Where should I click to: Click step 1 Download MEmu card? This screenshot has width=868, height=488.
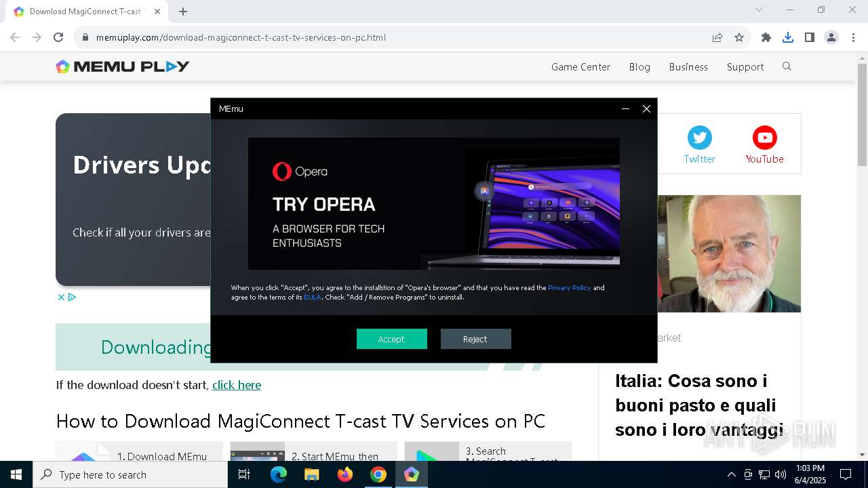[x=139, y=452]
